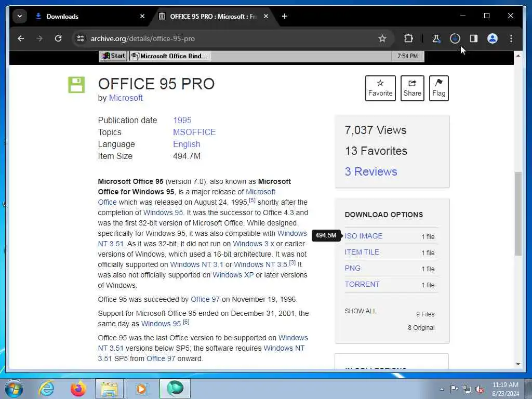Close the OFFICE 95 PRO tab
This screenshot has height=399, width=532.
pyautogui.click(x=266, y=16)
